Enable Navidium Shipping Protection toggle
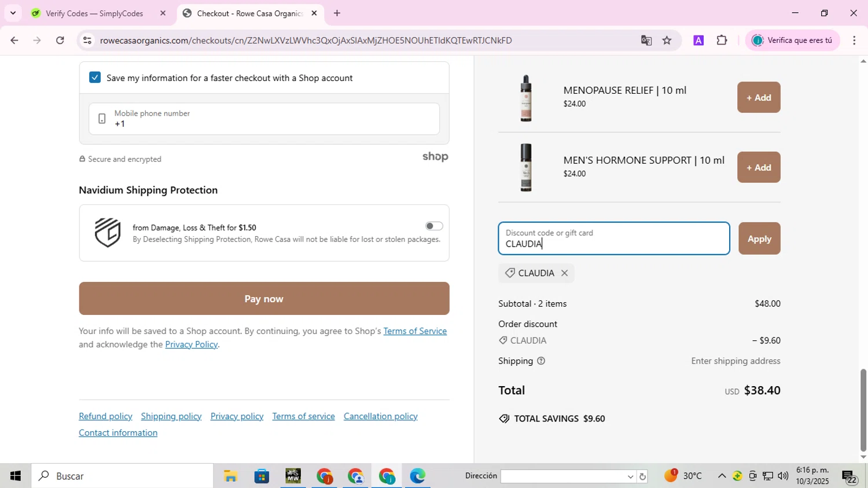This screenshot has width=868, height=488. 434,226
